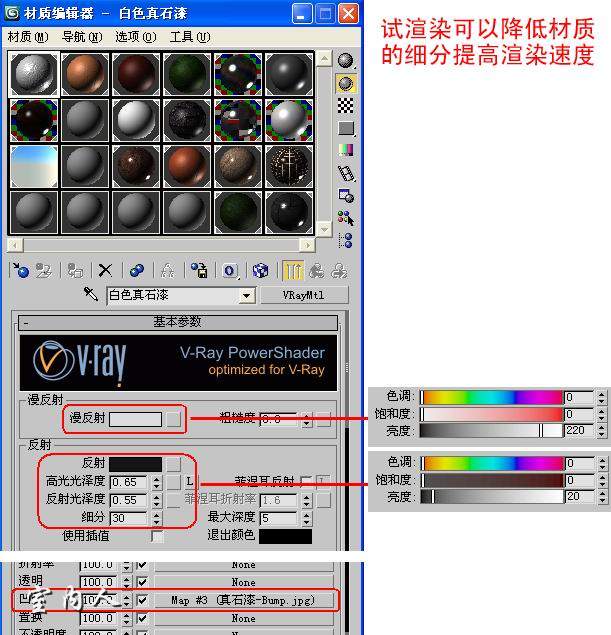611x635 pixels.
Task: Click the Reset Map X icon
Action: [105, 270]
